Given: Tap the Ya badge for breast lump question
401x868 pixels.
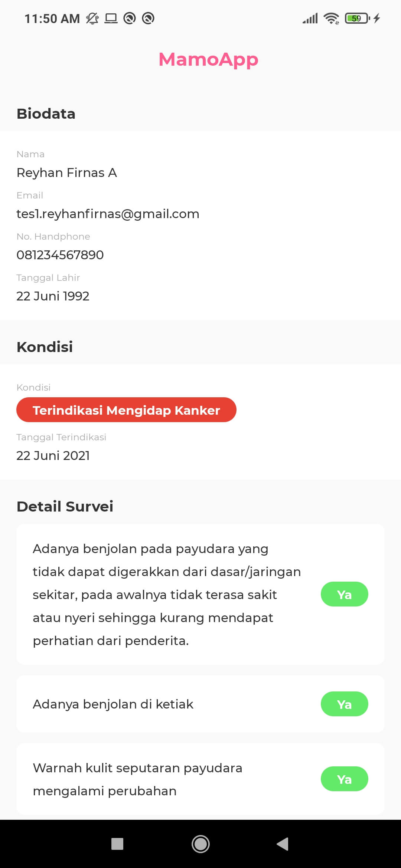Looking at the screenshot, I should (x=344, y=594).
